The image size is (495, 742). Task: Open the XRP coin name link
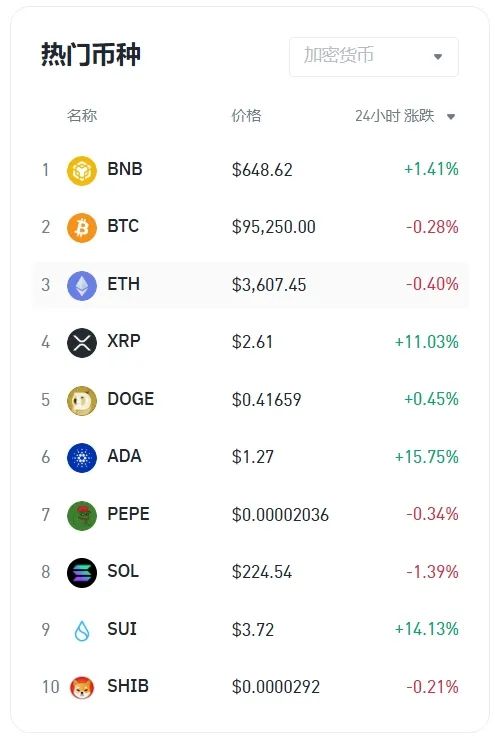124,341
